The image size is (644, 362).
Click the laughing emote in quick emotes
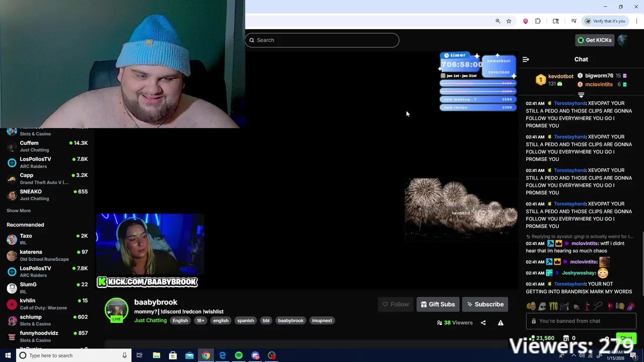click(531, 306)
